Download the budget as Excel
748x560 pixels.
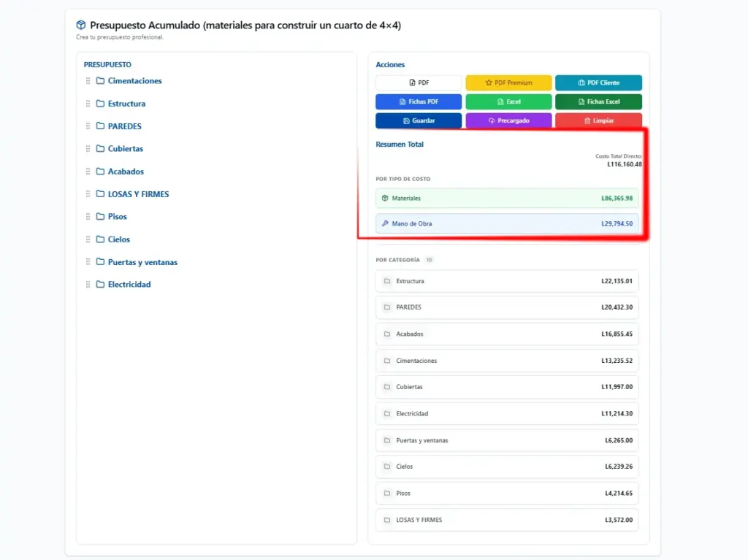coord(508,102)
